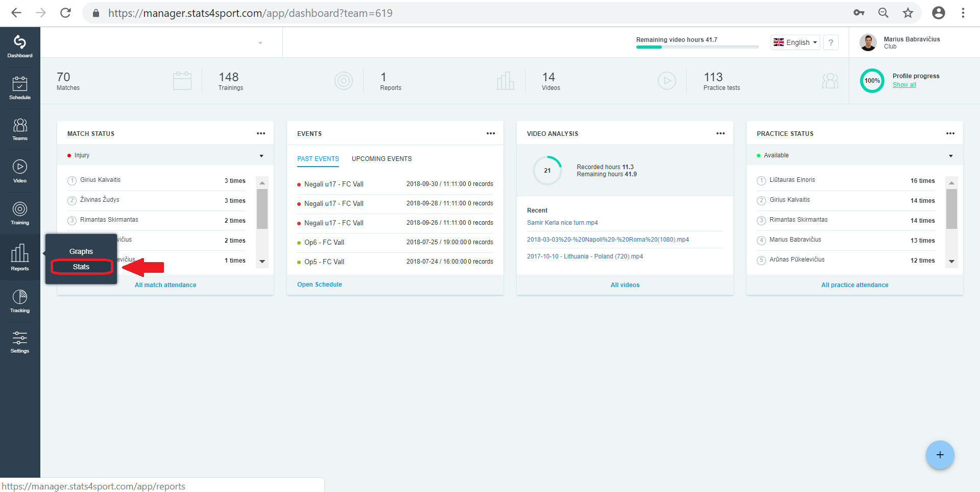
Task: Open All practice attendance link
Action: click(x=855, y=285)
